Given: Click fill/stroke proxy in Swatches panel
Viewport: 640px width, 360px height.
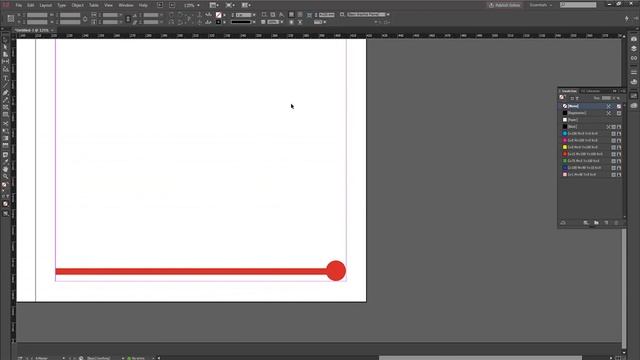Looking at the screenshot, I should point(562,98).
